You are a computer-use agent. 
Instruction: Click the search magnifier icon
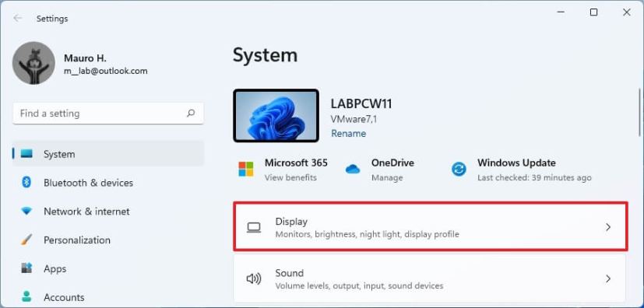[191, 114]
